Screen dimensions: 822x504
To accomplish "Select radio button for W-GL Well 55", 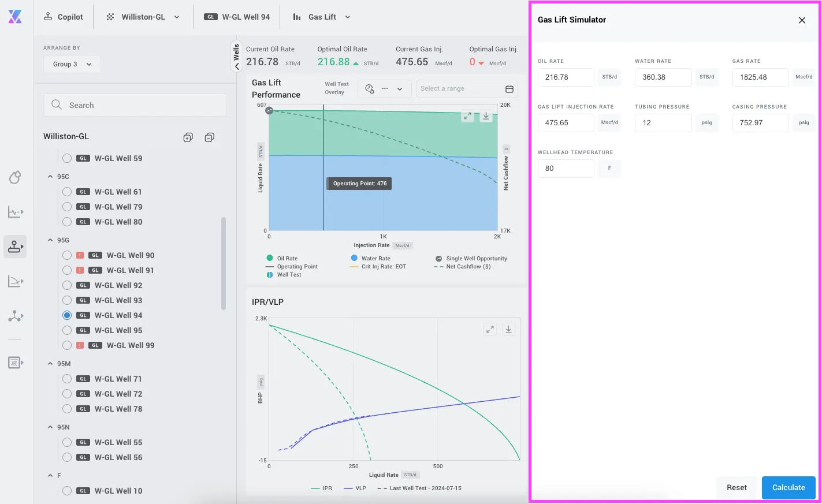I will (67, 442).
